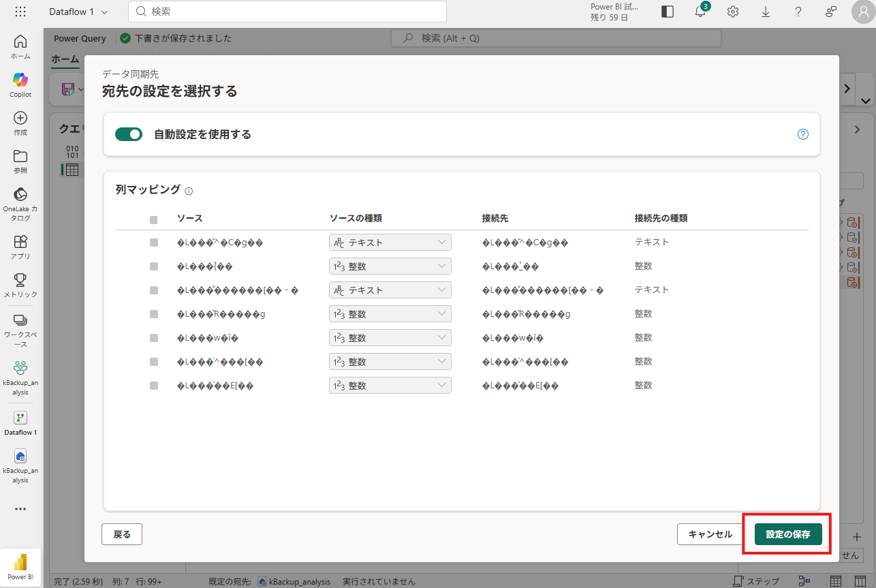The width and height of the screenshot is (876, 588).
Task: Expand the 整数 dropdown in second row
Action: (x=390, y=266)
